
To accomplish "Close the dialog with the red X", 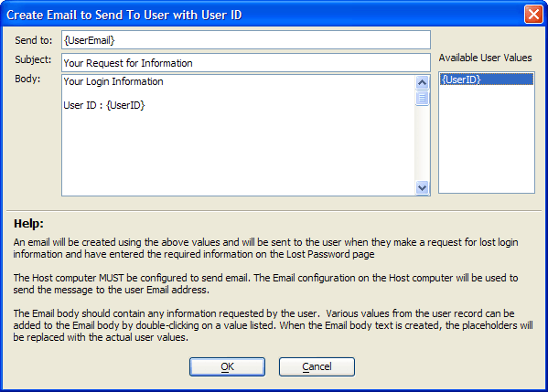I will (x=533, y=15).
